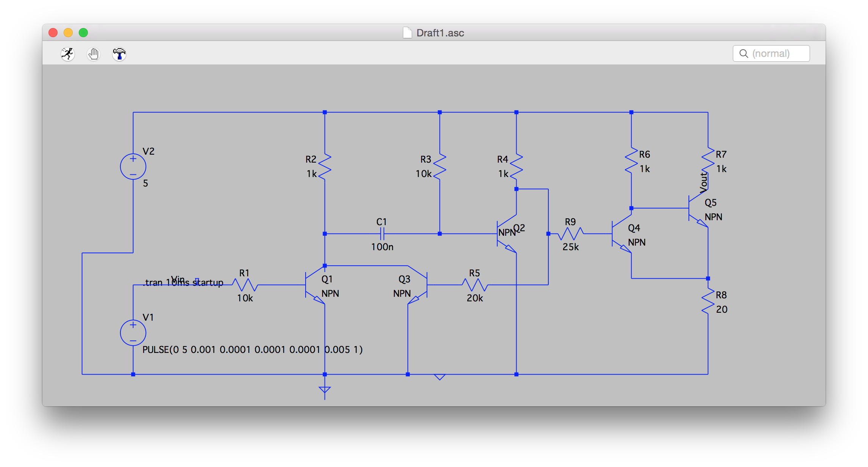Click the Draft1.asc document icon in the title bar
Image resolution: width=868 pixels, height=467 pixels.
coord(407,33)
